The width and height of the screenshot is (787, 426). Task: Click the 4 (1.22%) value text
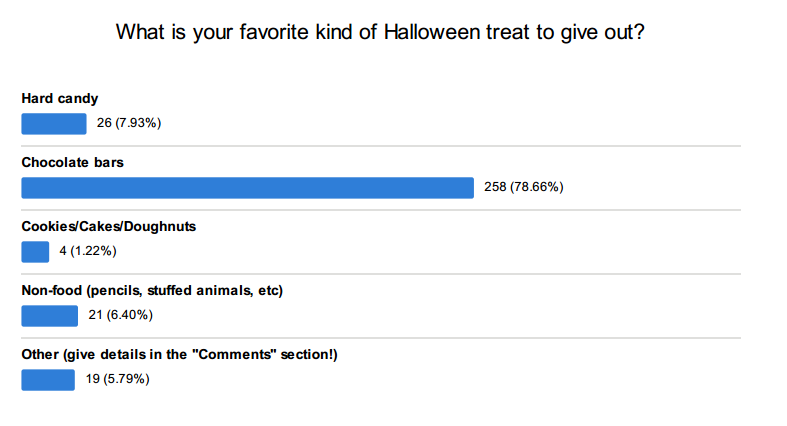coord(88,251)
